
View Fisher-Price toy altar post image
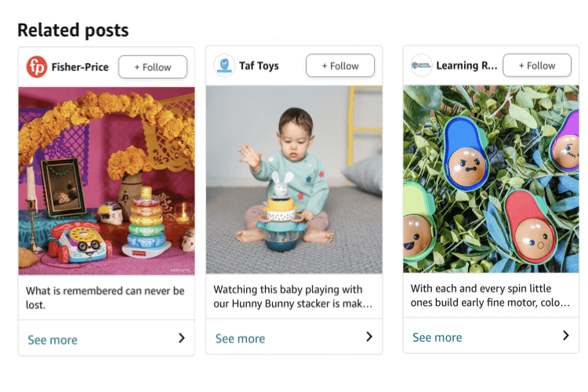click(x=107, y=180)
